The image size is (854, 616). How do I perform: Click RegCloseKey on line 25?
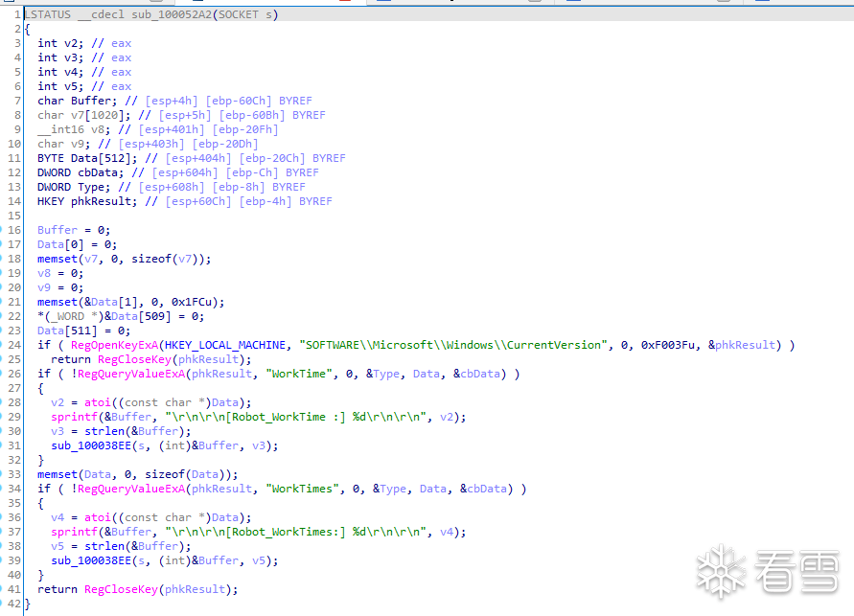[130, 359]
